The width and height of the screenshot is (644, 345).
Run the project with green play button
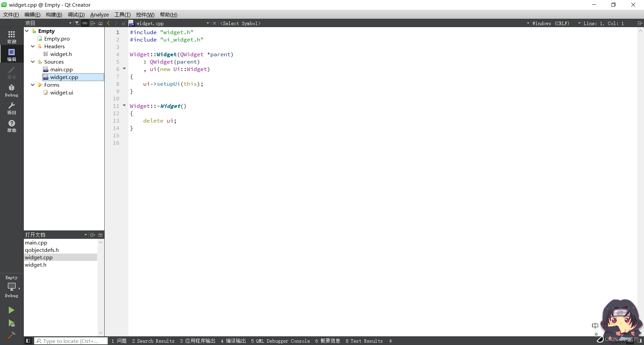pos(11,310)
